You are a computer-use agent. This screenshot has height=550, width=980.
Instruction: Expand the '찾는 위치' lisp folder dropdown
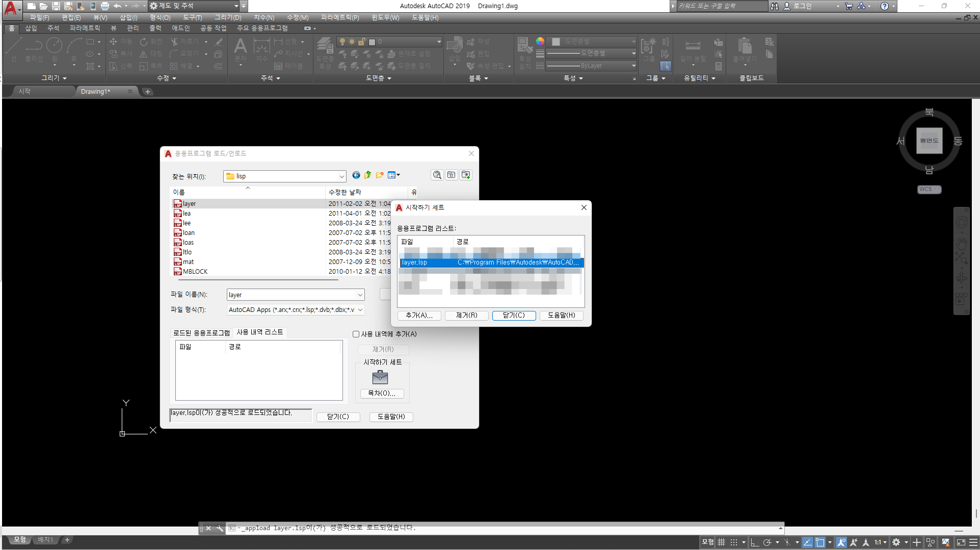(341, 176)
